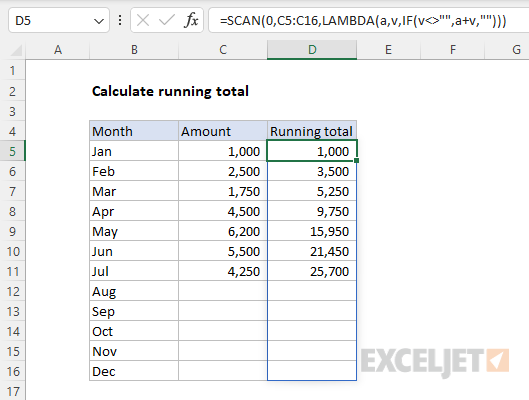Image resolution: width=529 pixels, height=400 pixels.
Task: Select row 9 header
Action: pyautogui.click(x=12, y=231)
